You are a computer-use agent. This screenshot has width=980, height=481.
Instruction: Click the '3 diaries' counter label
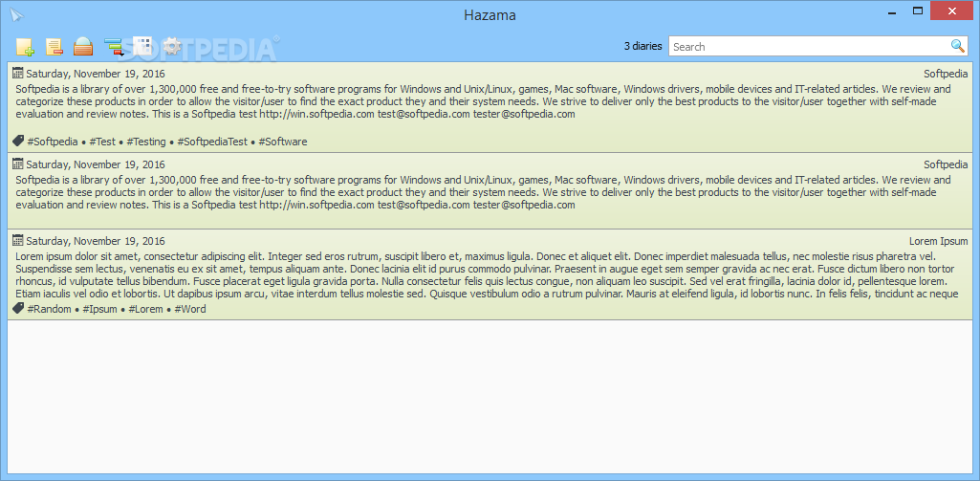643,46
